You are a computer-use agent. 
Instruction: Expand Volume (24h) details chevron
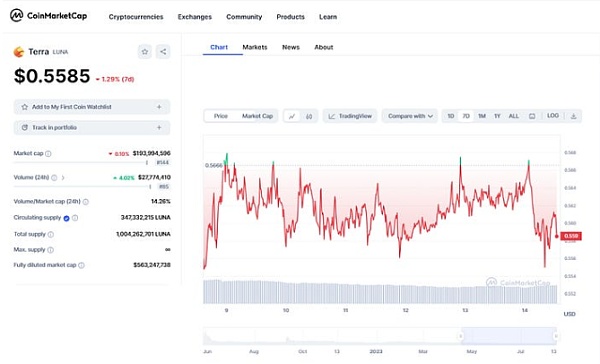[x=63, y=178]
